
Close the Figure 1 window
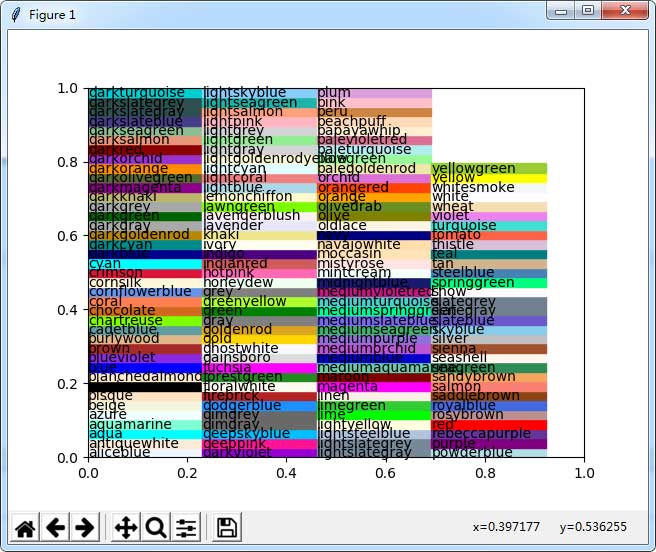point(625,10)
